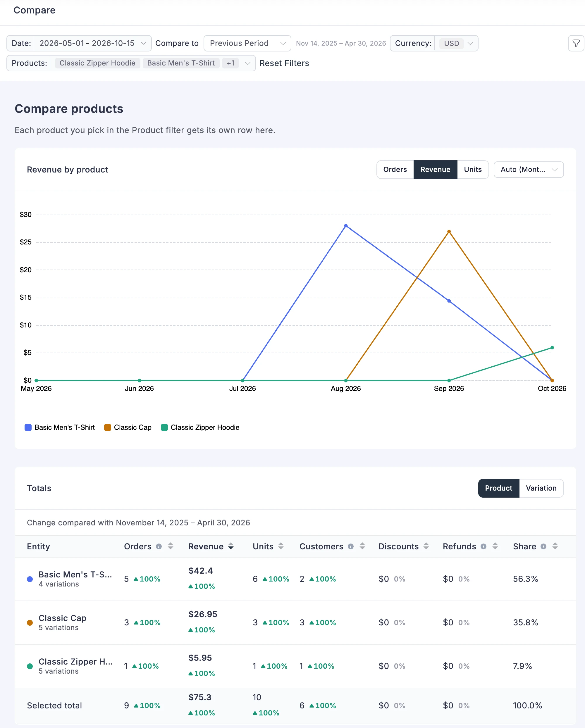585x728 pixels.
Task: Click the Classic Cap table row name
Action: point(63,618)
